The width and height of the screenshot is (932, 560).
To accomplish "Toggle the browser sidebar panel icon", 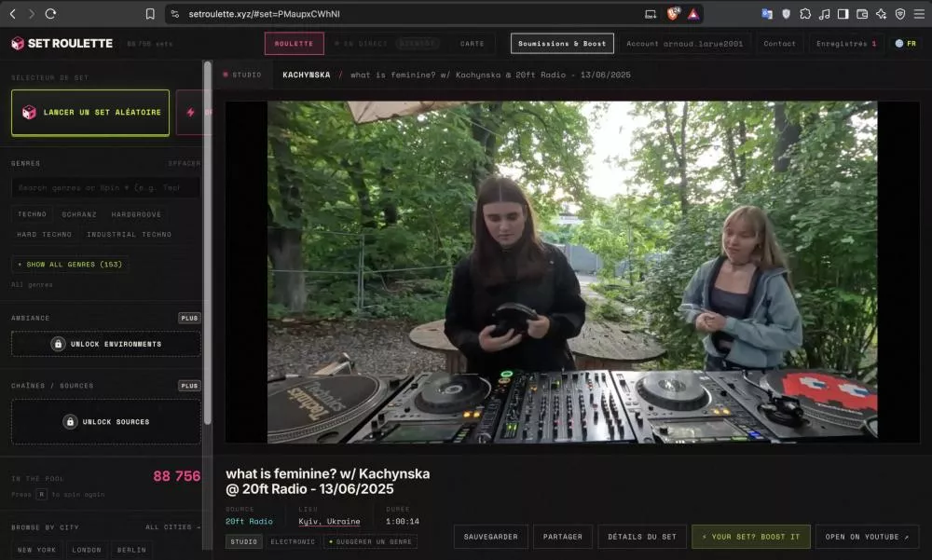I will pos(843,14).
